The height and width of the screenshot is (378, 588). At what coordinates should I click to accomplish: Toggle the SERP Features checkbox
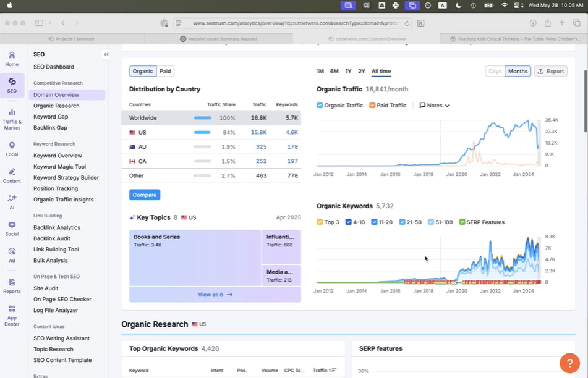tap(462, 222)
